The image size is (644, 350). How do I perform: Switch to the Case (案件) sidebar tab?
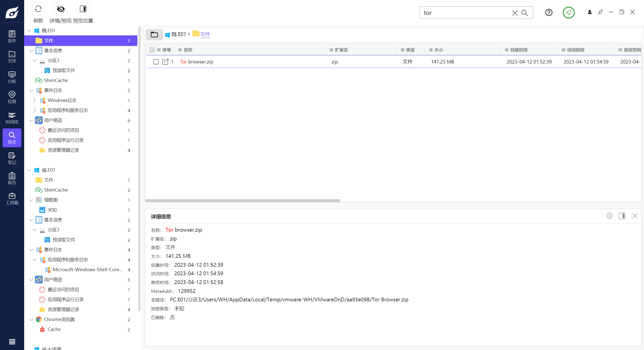[12, 37]
